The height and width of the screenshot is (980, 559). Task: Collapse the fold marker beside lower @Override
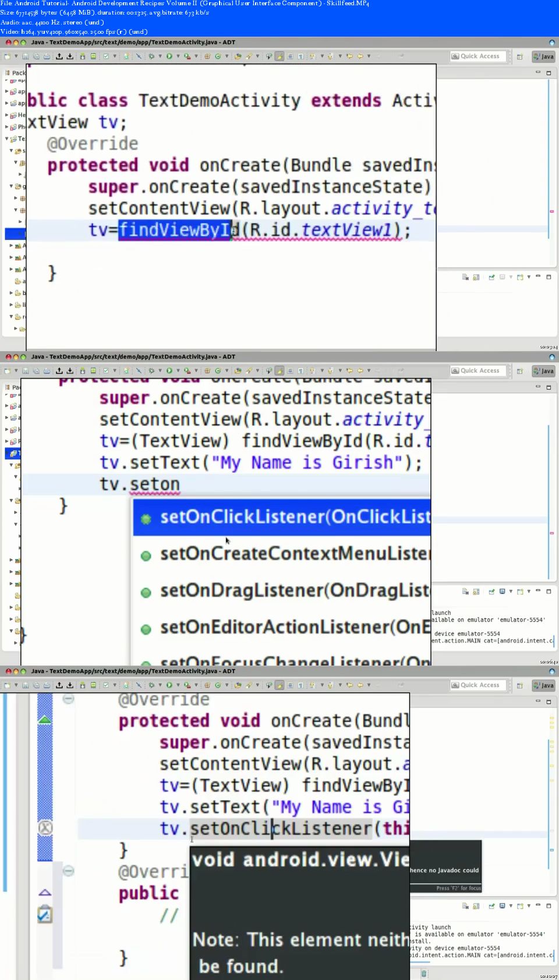(x=68, y=871)
